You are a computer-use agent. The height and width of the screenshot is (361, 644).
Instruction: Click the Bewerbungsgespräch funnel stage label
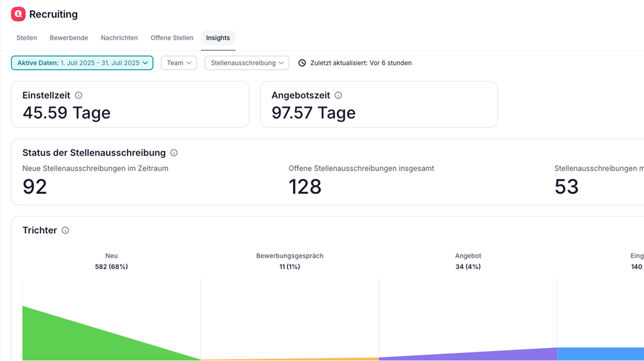tap(290, 256)
